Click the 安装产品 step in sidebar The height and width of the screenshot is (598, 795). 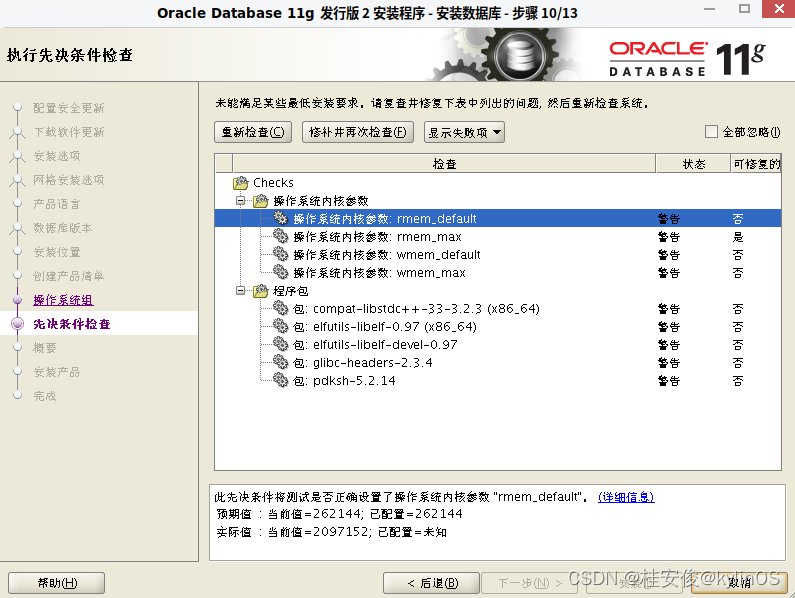(x=57, y=372)
